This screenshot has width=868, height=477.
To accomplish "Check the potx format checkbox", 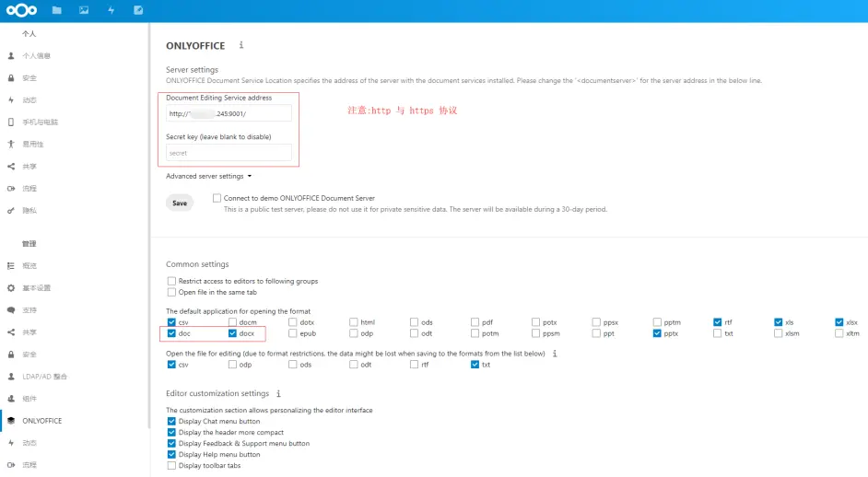I will pyautogui.click(x=535, y=322).
